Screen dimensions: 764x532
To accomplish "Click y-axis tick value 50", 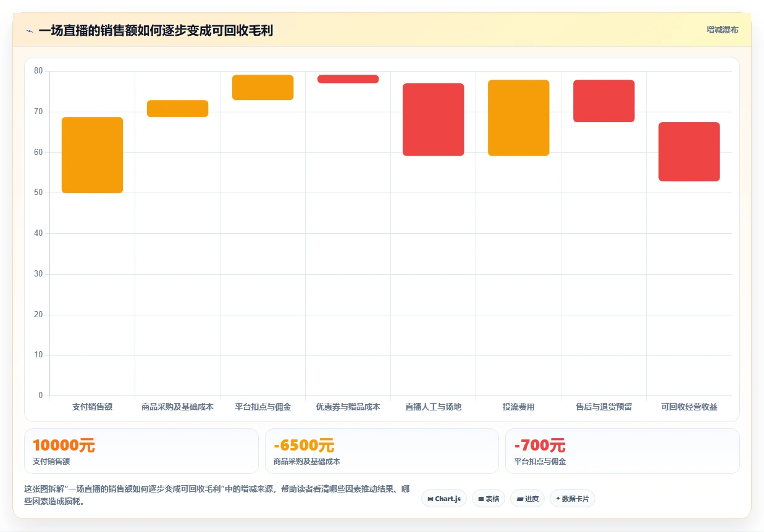I will 38,193.
